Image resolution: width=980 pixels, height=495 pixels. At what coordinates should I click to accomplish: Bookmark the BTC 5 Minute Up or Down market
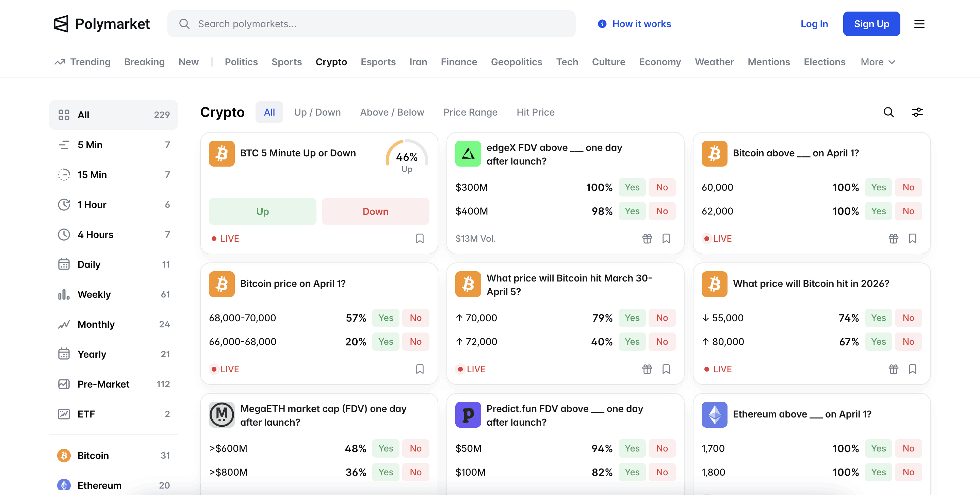coord(420,238)
